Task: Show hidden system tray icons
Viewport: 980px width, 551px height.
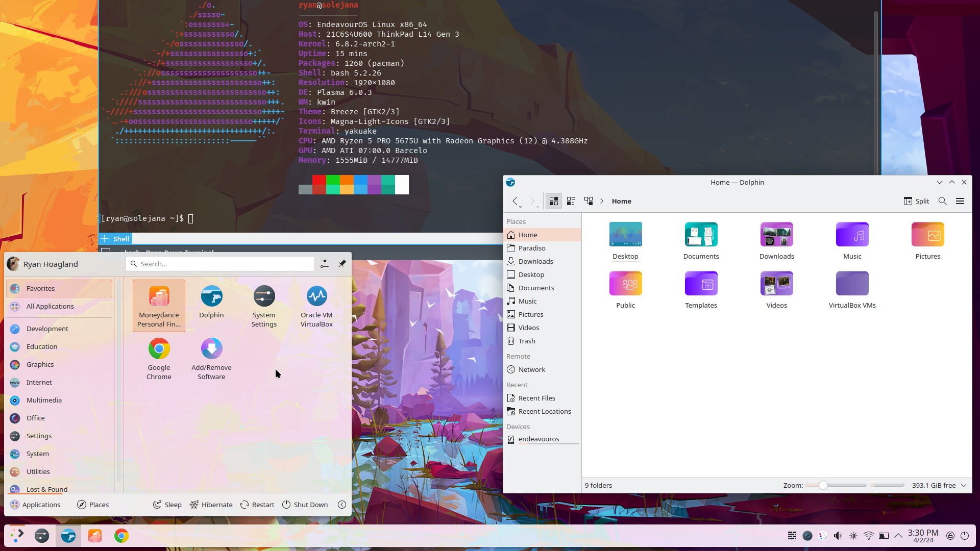Action: (x=898, y=536)
